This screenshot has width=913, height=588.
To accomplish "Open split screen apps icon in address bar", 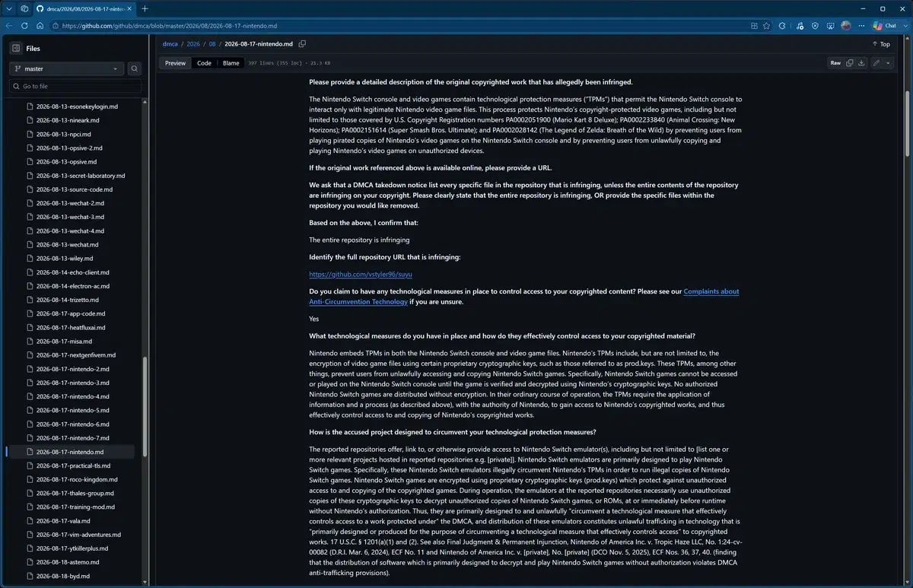I will coord(754,25).
